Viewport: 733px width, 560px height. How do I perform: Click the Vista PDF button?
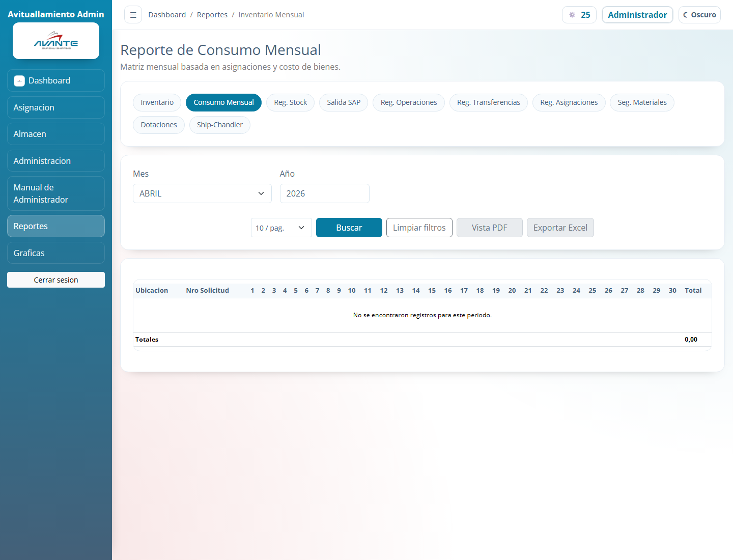[x=489, y=228]
